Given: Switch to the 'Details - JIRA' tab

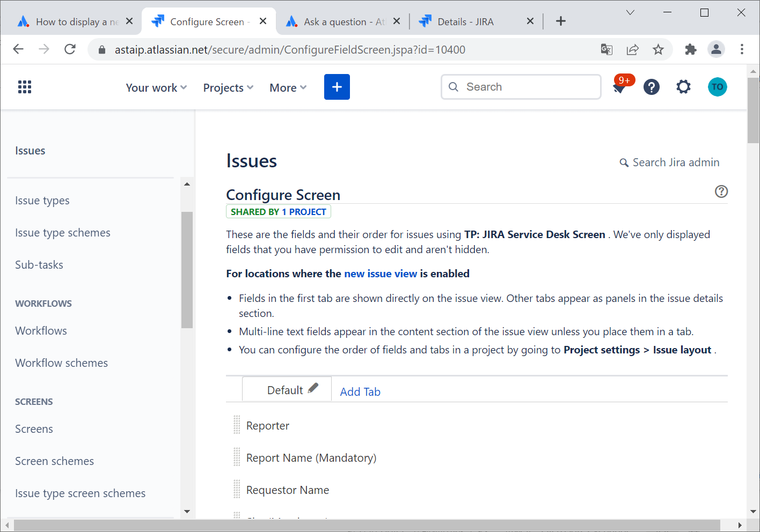Looking at the screenshot, I should coord(476,21).
